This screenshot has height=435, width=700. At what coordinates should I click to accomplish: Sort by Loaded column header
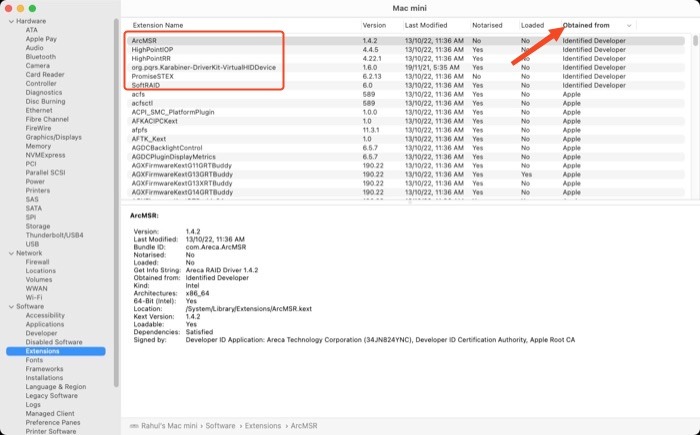point(532,25)
